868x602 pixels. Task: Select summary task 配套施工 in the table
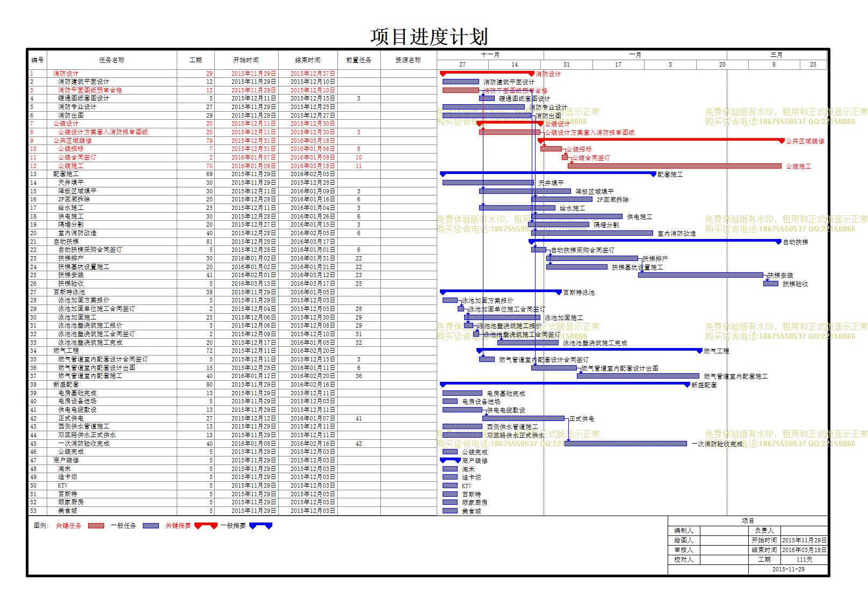pos(66,174)
